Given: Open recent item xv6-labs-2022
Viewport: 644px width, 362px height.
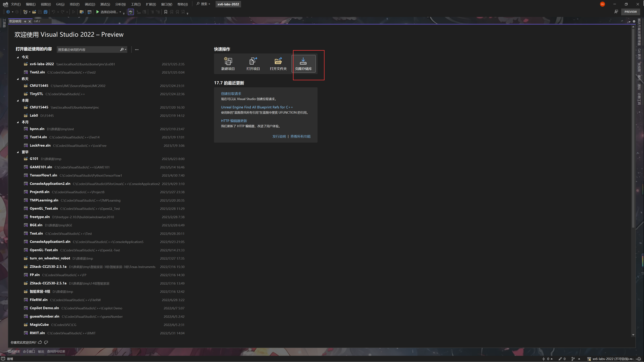Looking at the screenshot, I should pyautogui.click(x=104, y=64).
